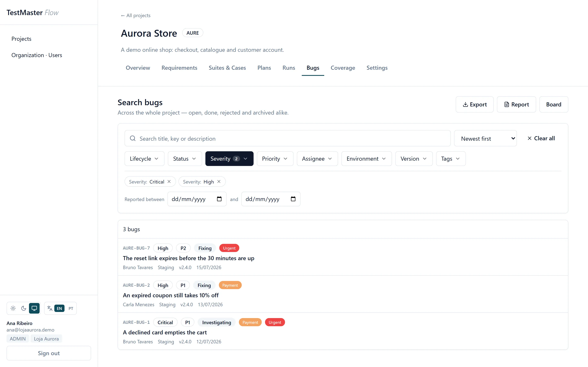Switch to dark theme moon icon
588x367 pixels.
pos(23,308)
